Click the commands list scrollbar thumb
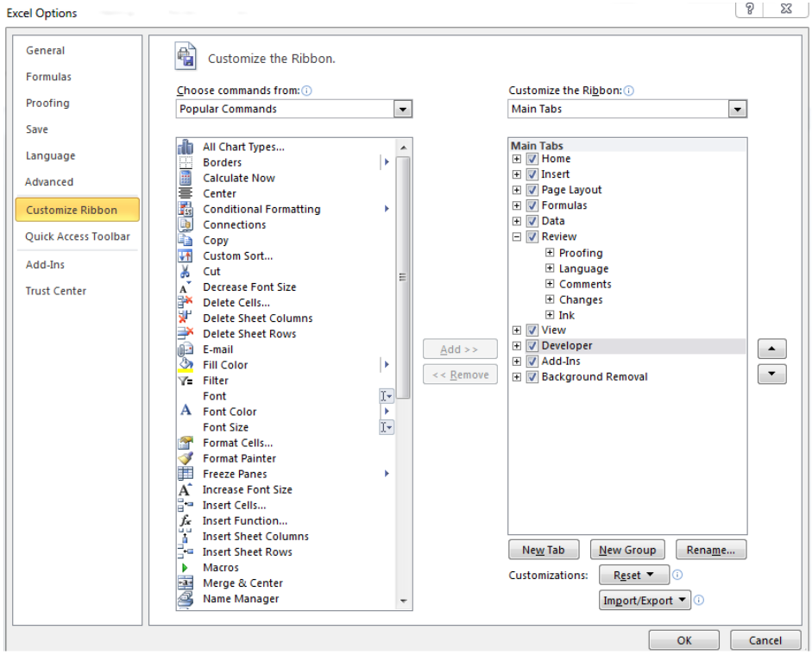 [x=403, y=277]
